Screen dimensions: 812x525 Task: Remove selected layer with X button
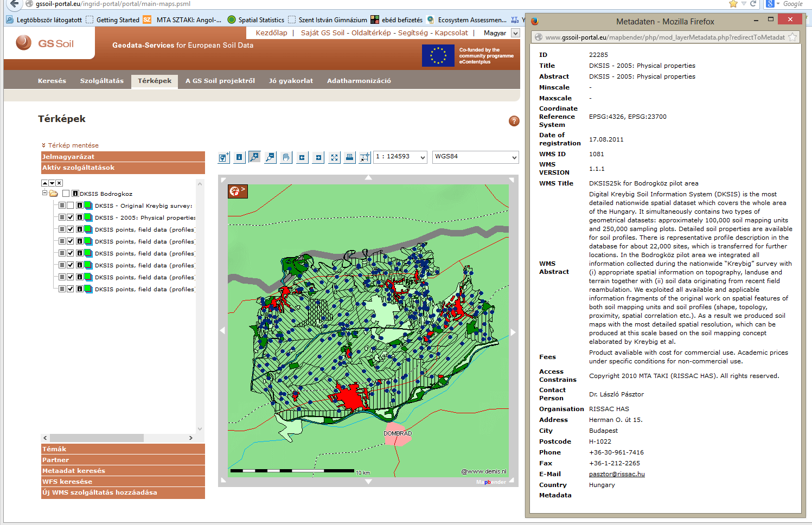[x=59, y=183]
